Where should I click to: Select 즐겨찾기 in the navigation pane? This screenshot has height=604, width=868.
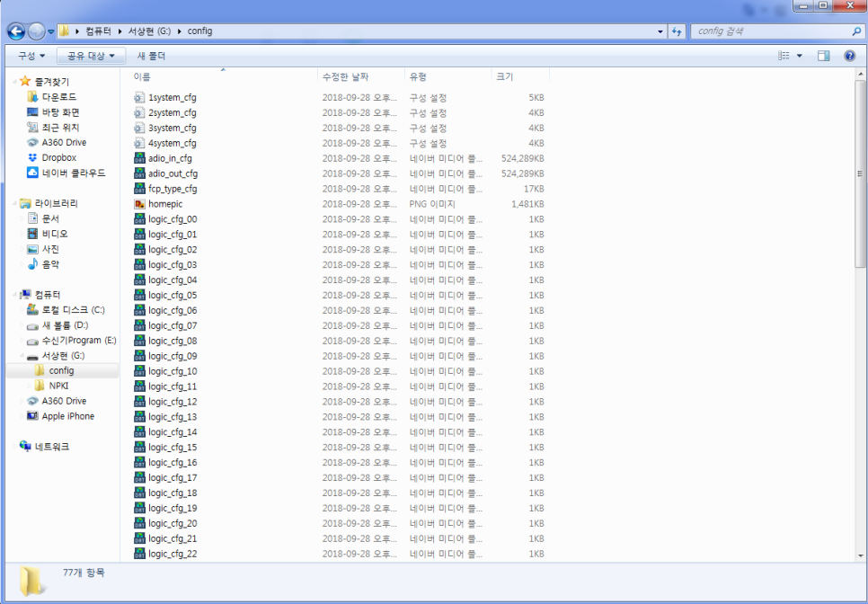[x=52, y=82]
